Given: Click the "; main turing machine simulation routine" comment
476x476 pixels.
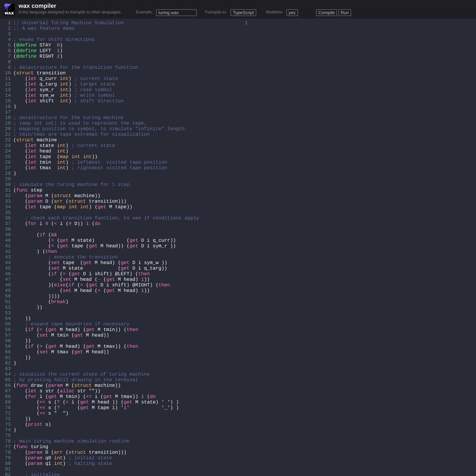Looking at the screenshot, I should pyautogui.click(x=71, y=441).
